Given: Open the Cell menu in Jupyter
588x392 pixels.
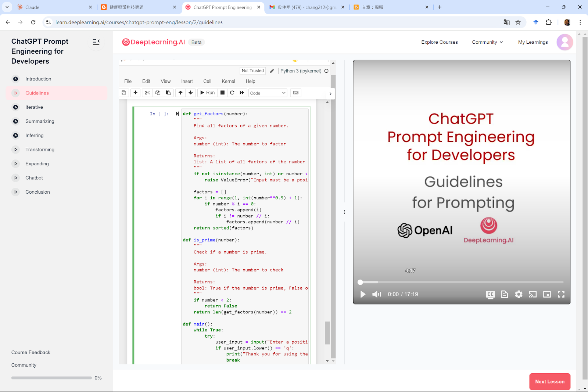Looking at the screenshot, I should 207,81.
